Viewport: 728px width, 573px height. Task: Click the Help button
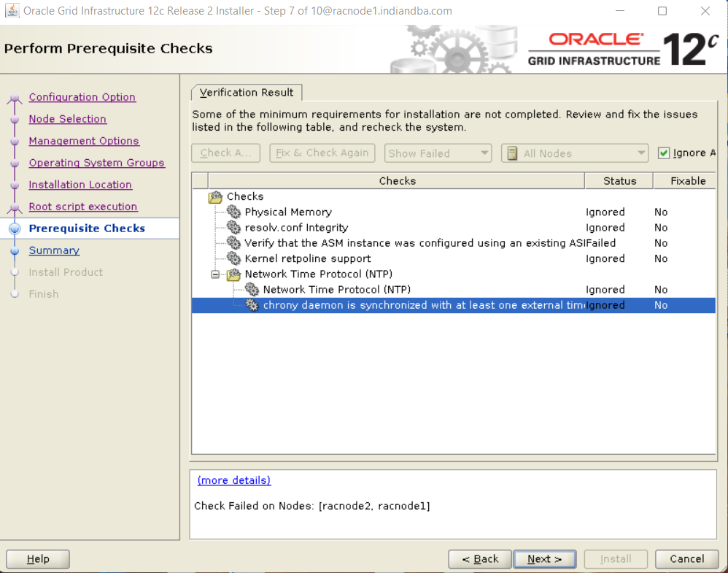click(38, 559)
